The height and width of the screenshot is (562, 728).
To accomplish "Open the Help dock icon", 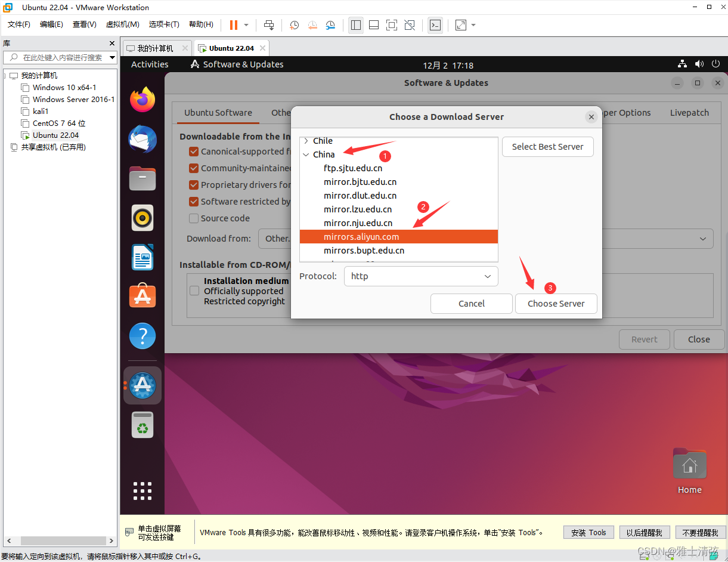I will click(x=142, y=336).
